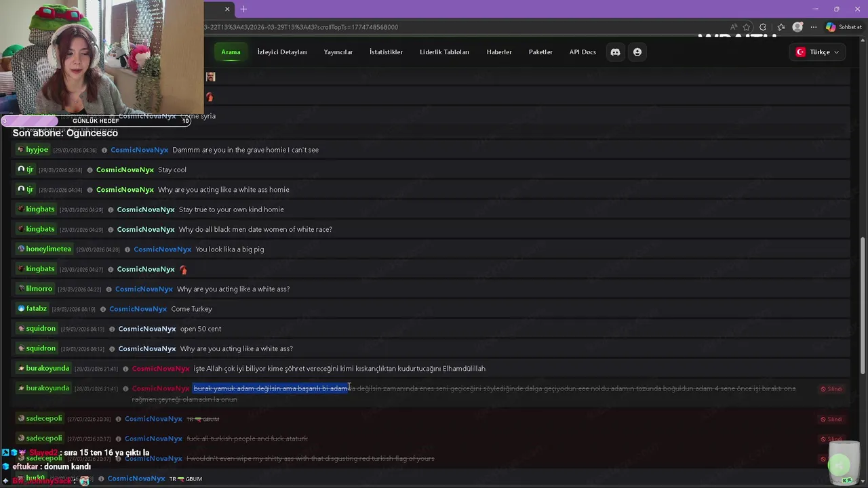
Task: Click info icon in hyyjoe row
Action: 104,150
